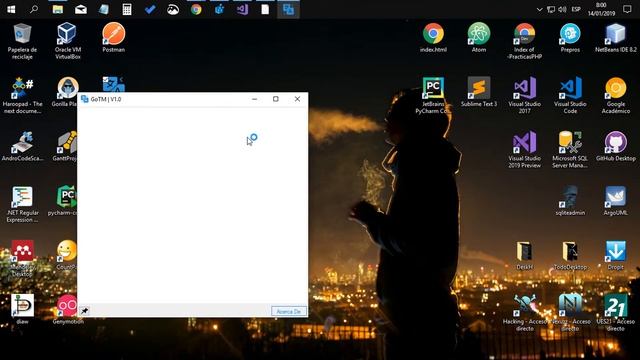
Task: Select the Haroopad desktop shortcut
Action: (x=22, y=96)
